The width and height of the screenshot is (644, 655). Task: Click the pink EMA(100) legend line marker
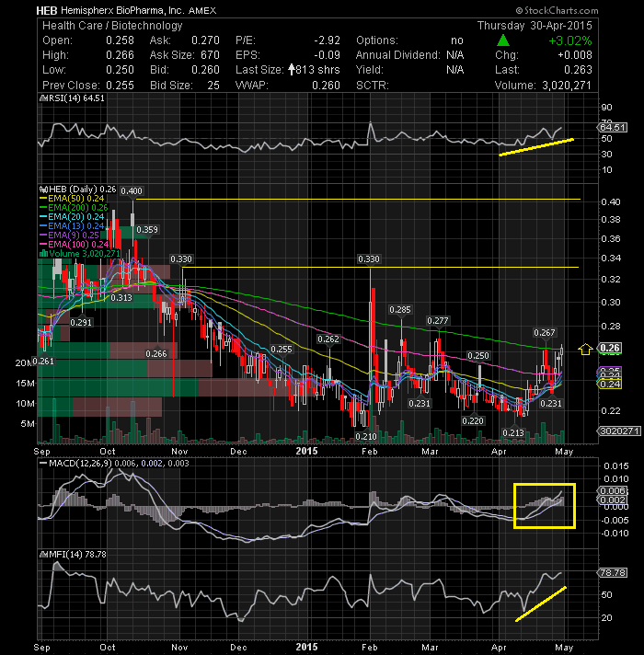click(43, 245)
